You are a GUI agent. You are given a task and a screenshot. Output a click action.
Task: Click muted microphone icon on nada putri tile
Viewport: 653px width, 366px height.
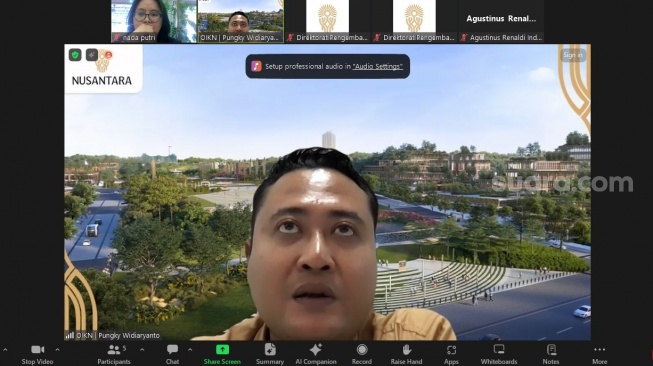tap(117, 38)
